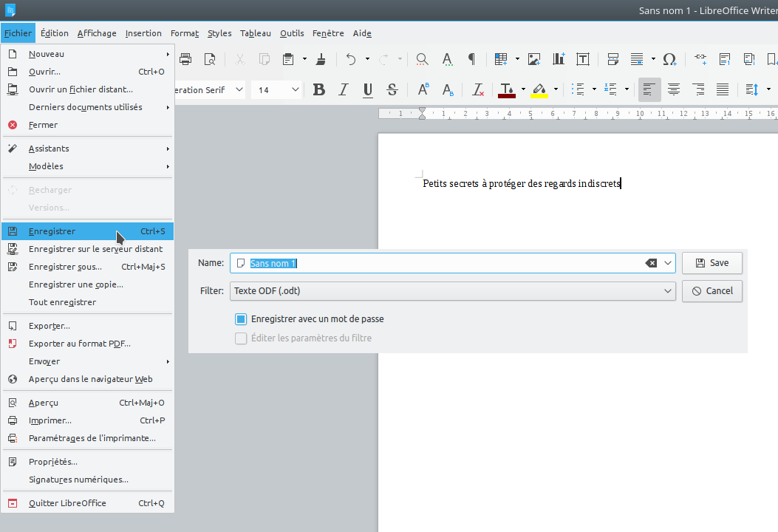The width and height of the screenshot is (778, 532).
Task: Click the Find and Replace magnifier icon
Action: click(x=422, y=59)
